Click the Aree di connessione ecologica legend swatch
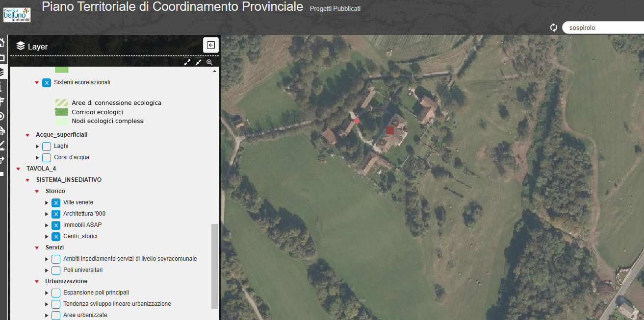 62,103
